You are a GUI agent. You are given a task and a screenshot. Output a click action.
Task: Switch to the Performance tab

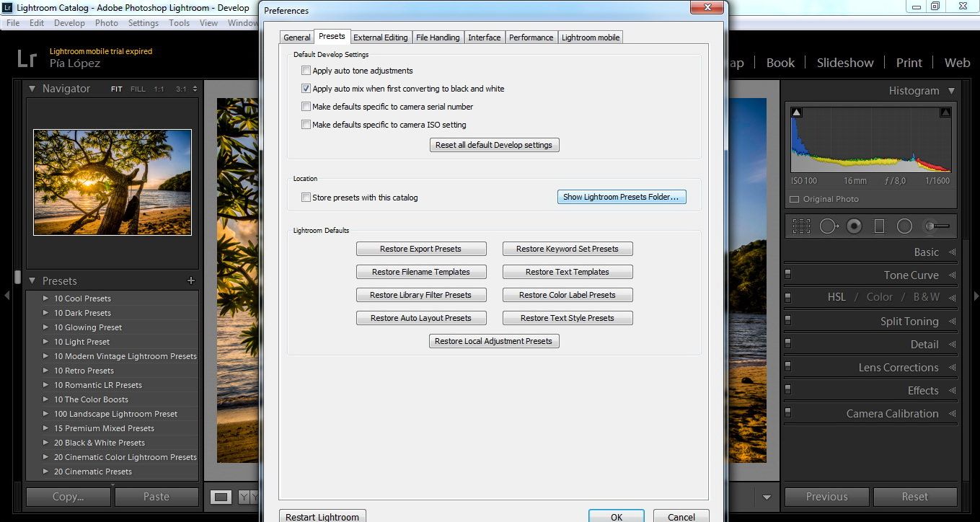coord(531,37)
